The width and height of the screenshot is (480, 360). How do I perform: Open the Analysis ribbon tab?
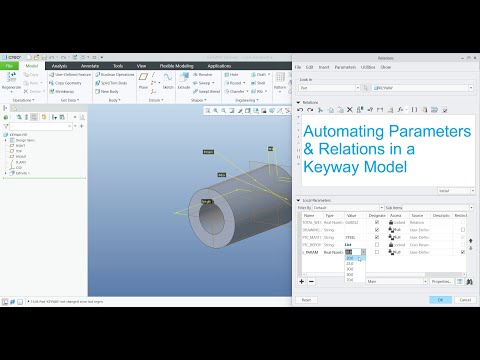[x=59, y=66]
